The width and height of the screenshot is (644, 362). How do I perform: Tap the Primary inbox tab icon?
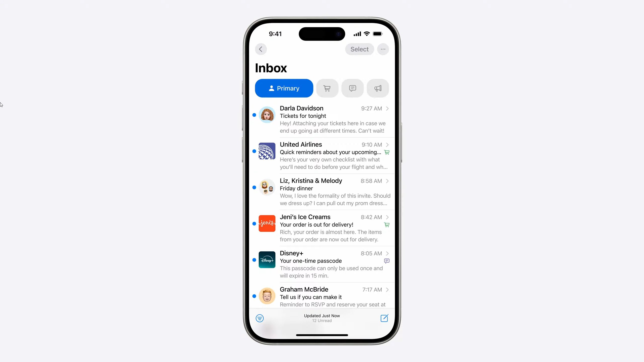tap(284, 88)
